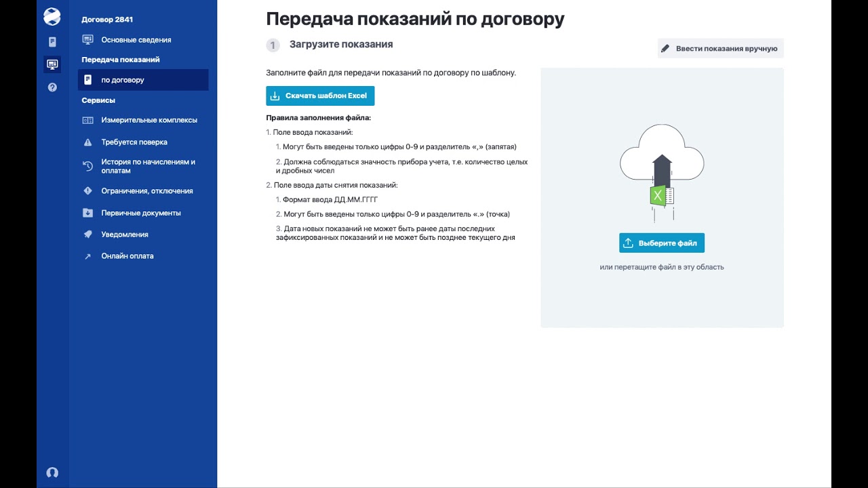Open the user profile icon
868x488 pixels.
(52, 472)
